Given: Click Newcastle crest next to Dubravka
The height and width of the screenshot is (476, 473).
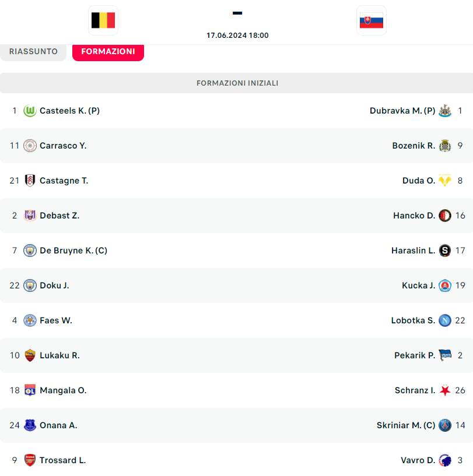Looking at the screenshot, I should click(445, 111).
